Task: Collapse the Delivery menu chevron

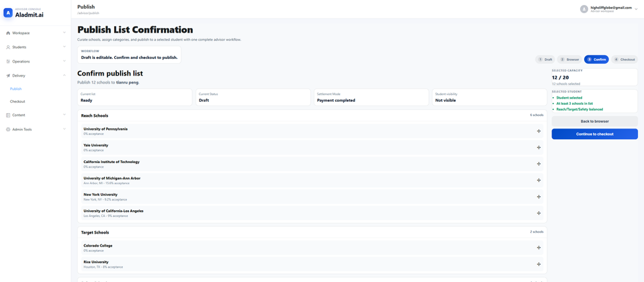Action: pyautogui.click(x=64, y=76)
